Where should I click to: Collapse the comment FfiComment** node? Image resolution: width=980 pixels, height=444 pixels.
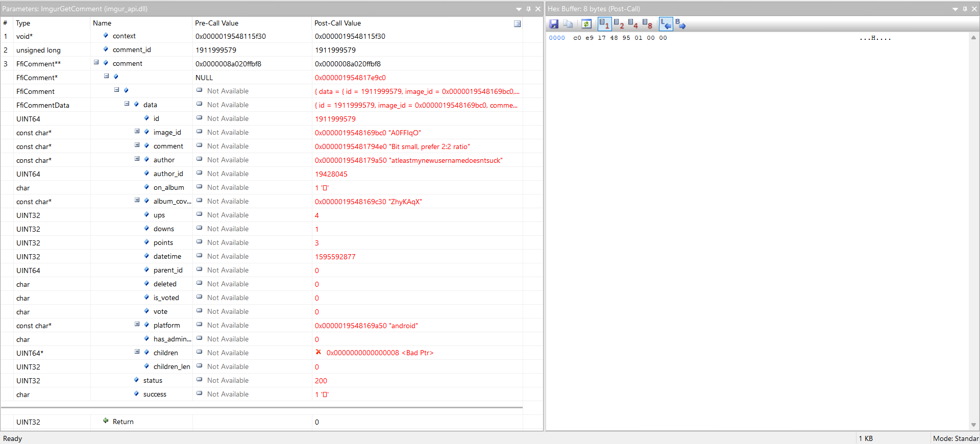(x=96, y=62)
